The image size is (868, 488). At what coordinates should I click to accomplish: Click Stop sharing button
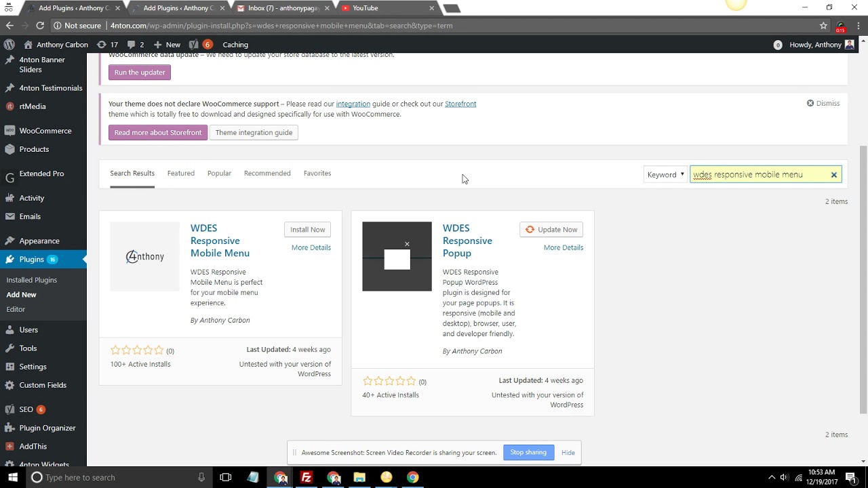point(528,453)
